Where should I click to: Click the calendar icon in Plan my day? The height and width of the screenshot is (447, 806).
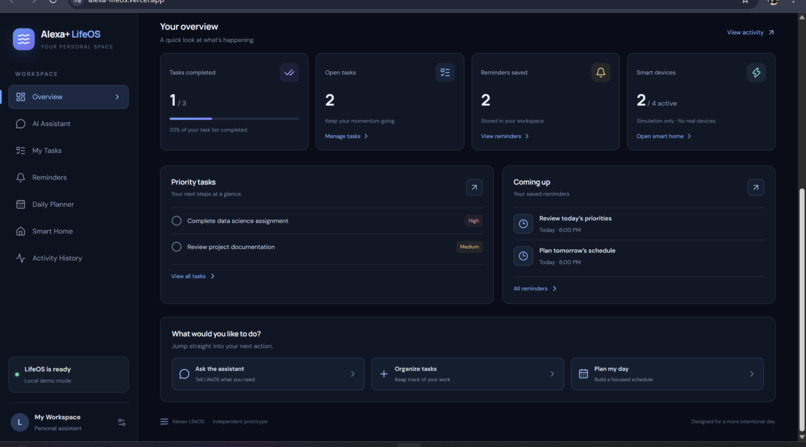[x=583, y=374]
